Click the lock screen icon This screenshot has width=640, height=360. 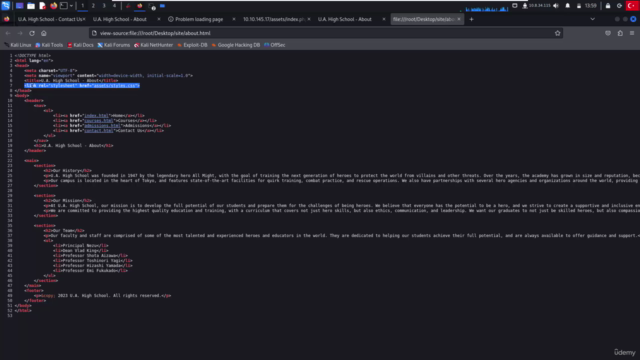click(x=608, y=6)
